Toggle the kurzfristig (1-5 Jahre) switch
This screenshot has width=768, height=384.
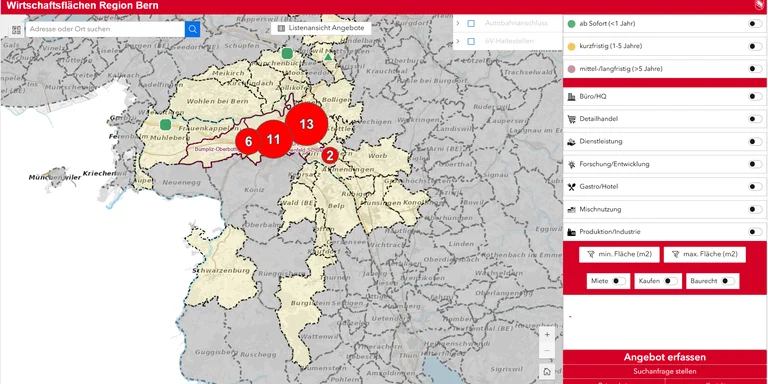[755, 47]
